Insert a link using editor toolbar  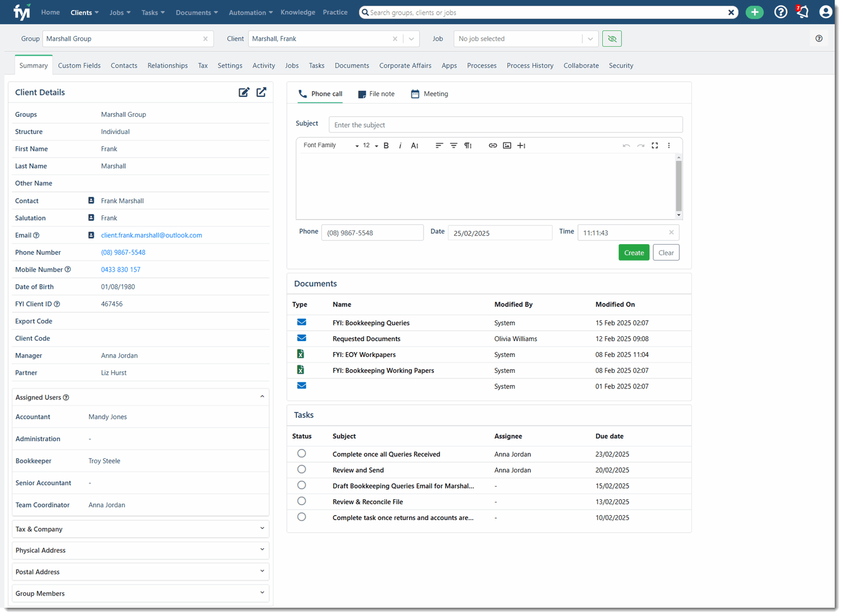493,145
